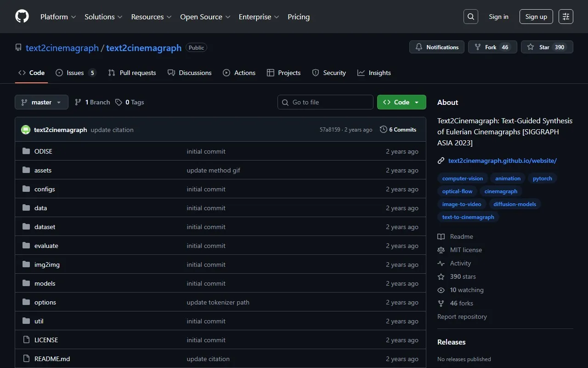Open the search magnifier icon
This screenshot has height=368, width=588.
tap(470, 17)
